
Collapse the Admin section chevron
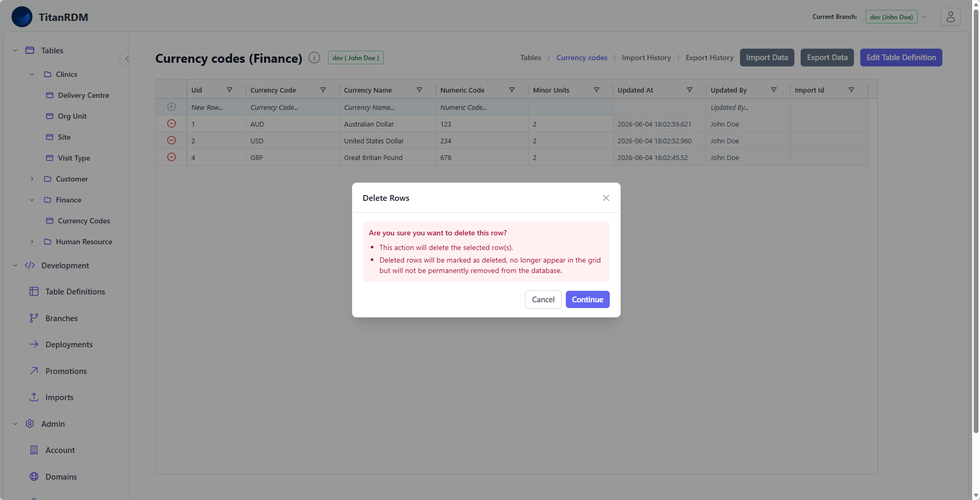[x=15, y=424]
